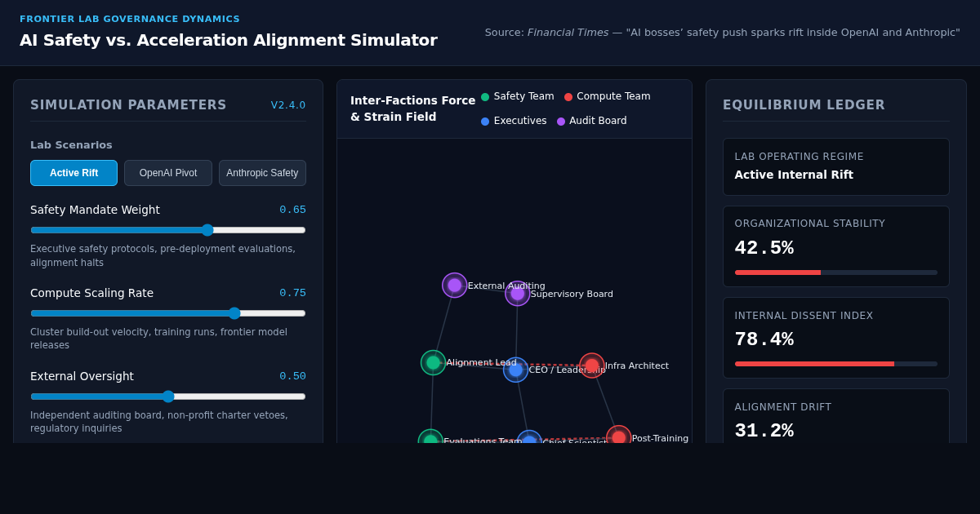Click the Equilibrium Ledger heading
Screen dimensions: 980x514
point(804,105)
